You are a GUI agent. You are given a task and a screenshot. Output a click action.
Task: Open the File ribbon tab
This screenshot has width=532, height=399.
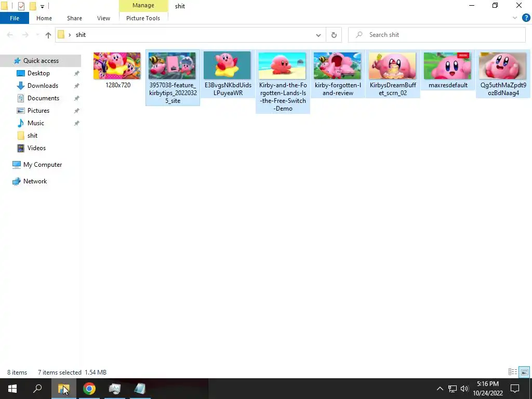click(x=15, y=18)
